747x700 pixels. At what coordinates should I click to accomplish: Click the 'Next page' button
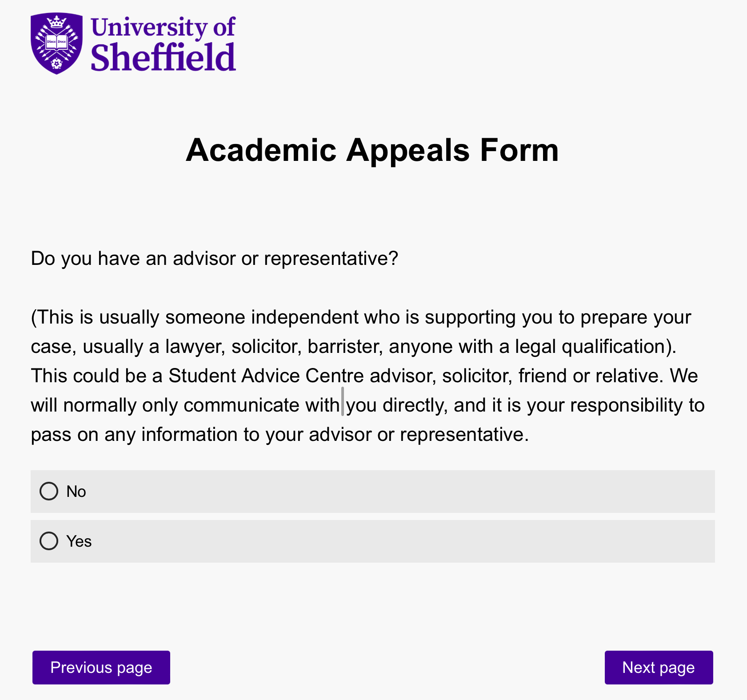point(659,667)
